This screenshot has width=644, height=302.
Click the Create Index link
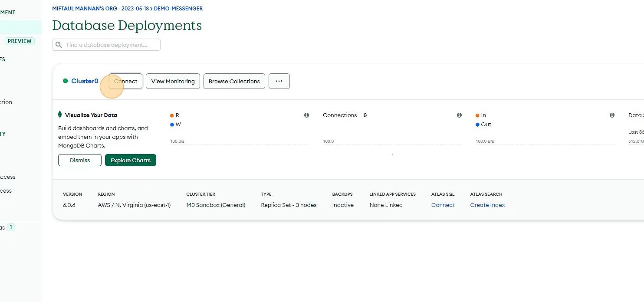tap(487, 205)
